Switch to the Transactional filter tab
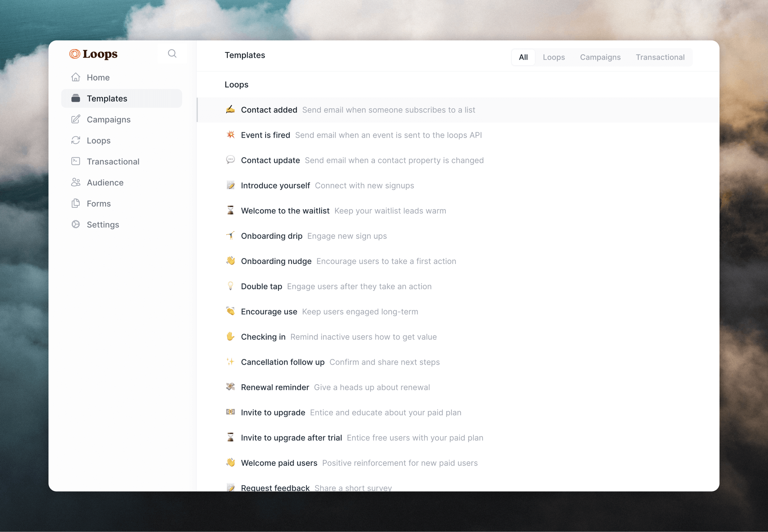The height and width of the screenshot is (532, 768). (660, 57)
